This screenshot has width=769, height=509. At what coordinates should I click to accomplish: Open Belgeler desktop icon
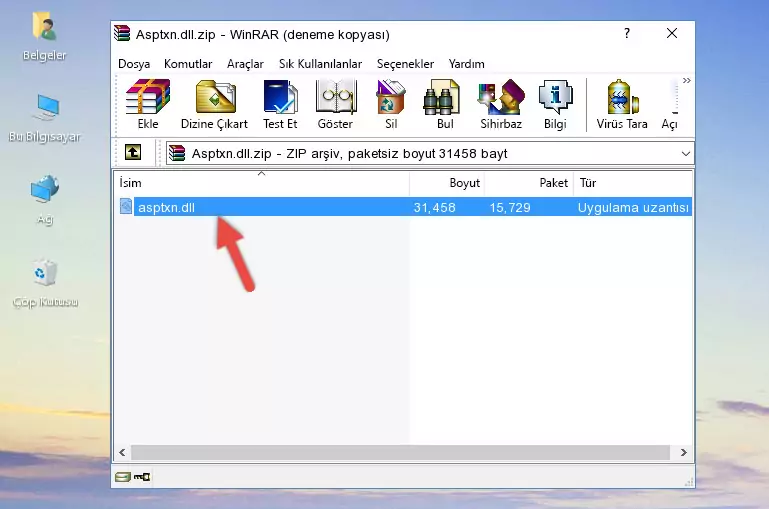point(44,37)
